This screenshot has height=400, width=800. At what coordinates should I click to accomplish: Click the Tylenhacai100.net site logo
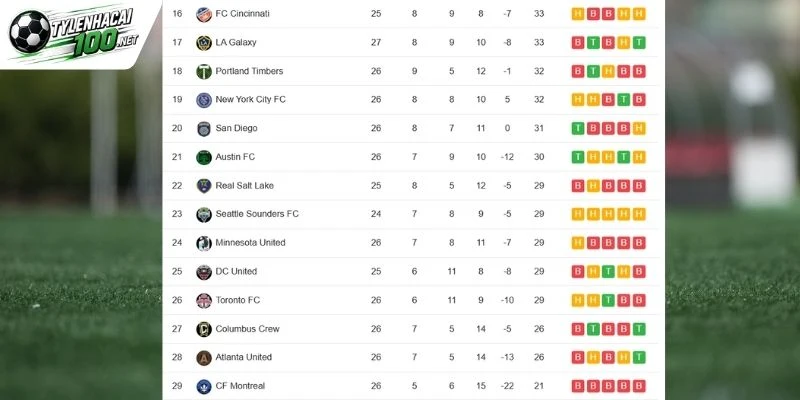74,32
